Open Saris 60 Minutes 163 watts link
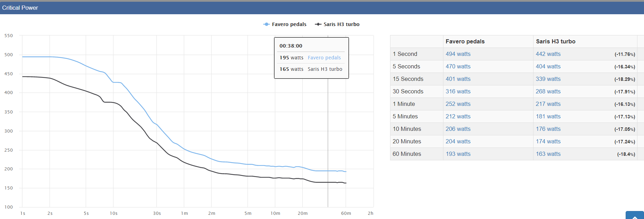 pos(548,154)
